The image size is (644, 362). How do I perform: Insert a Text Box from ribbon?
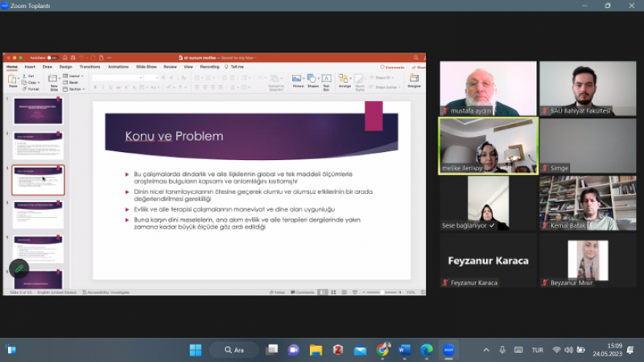(327, 80)
